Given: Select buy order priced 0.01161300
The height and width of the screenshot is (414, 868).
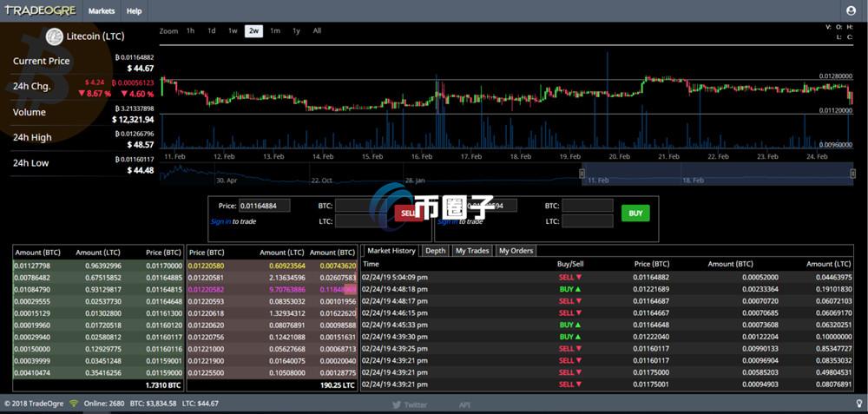Looking at the screenshot, I should coord(98,313).
